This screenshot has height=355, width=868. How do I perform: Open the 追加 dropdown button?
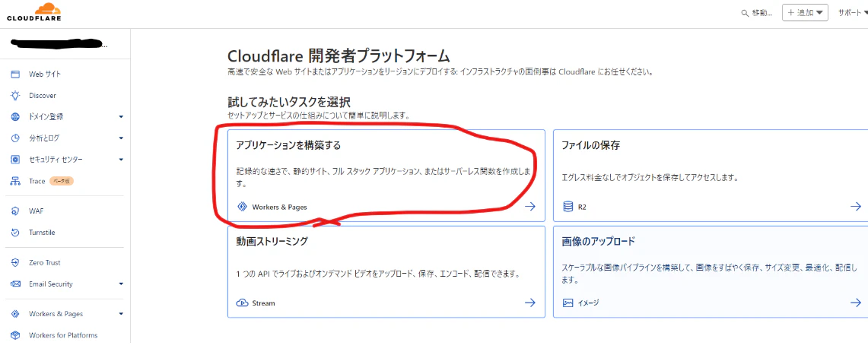[805, 13]
